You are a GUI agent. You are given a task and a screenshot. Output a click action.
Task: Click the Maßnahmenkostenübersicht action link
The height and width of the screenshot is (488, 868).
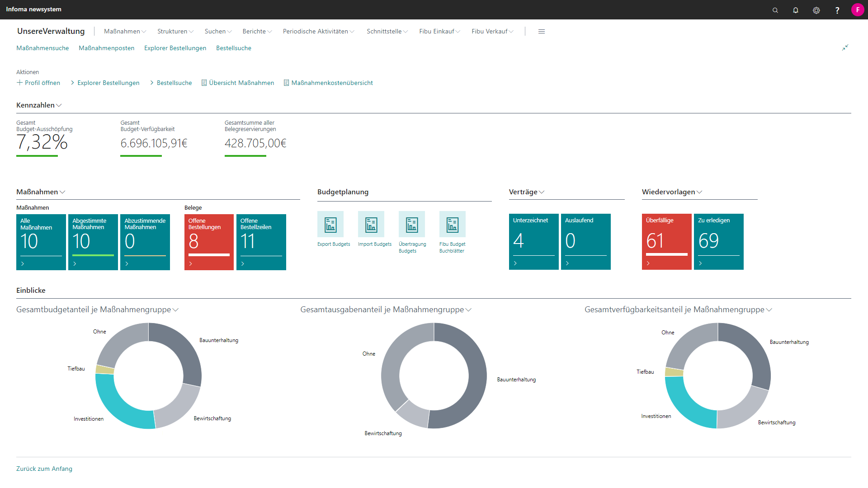332,83
